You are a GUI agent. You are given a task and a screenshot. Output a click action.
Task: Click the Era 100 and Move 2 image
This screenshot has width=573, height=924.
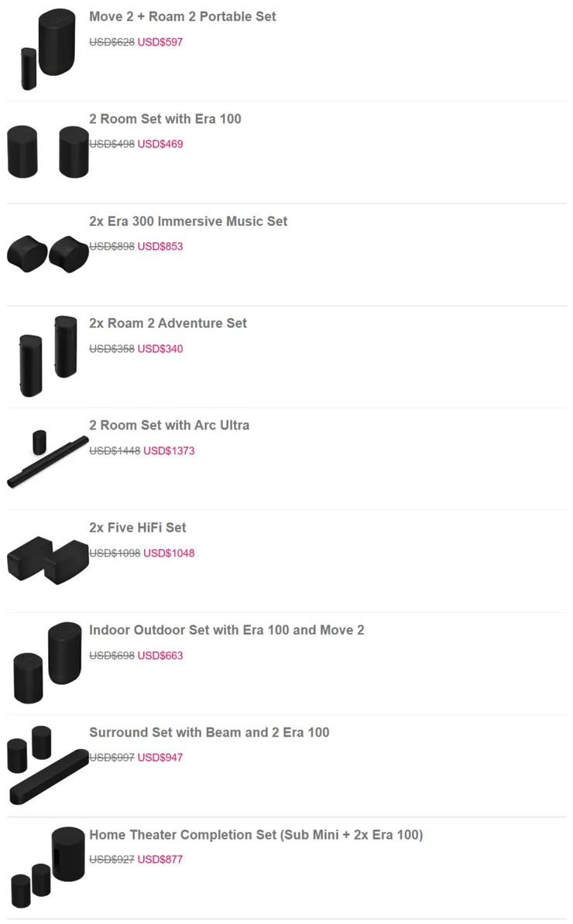tap(48, 662)
